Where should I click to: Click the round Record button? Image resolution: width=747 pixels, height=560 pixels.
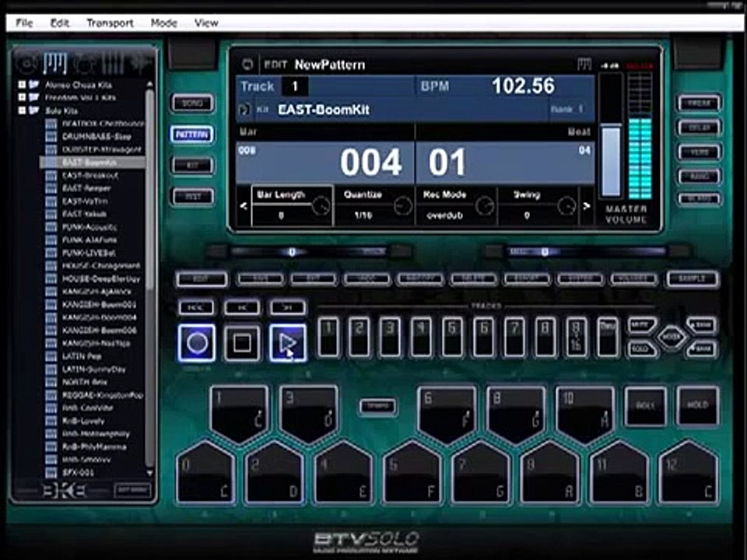(x=197, y=343)
